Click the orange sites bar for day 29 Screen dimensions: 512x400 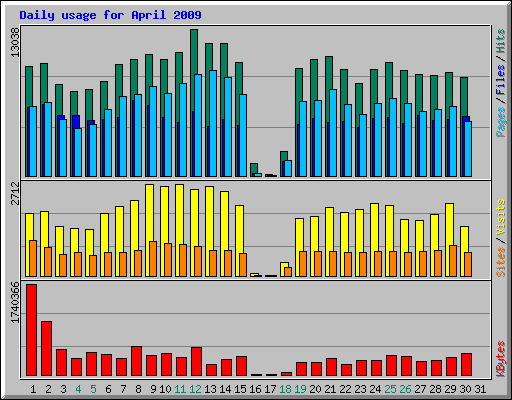click(453, 261)
